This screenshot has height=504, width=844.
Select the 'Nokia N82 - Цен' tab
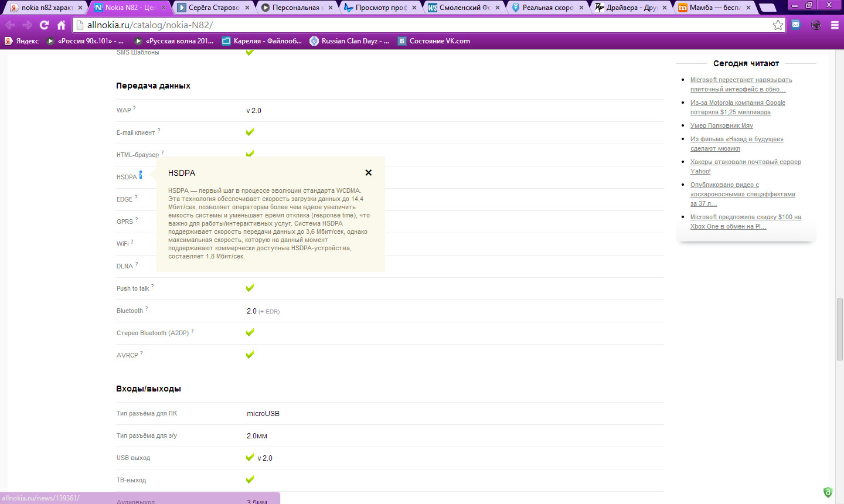pyautogui.click(x=130, y=8)
